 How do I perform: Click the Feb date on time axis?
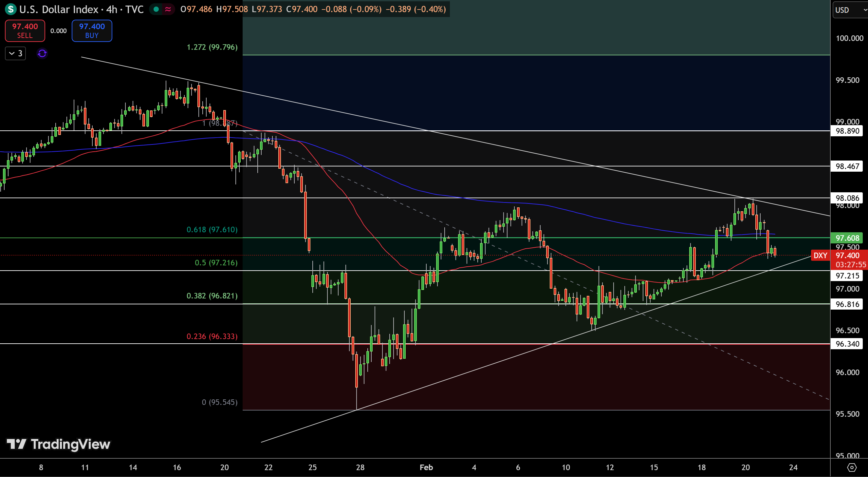click(426, 467)
